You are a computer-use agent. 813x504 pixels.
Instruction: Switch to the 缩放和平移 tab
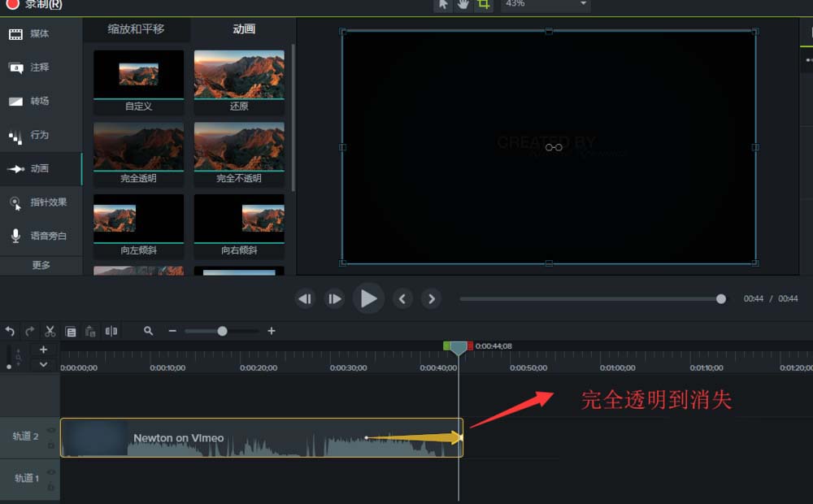(137, 28)
